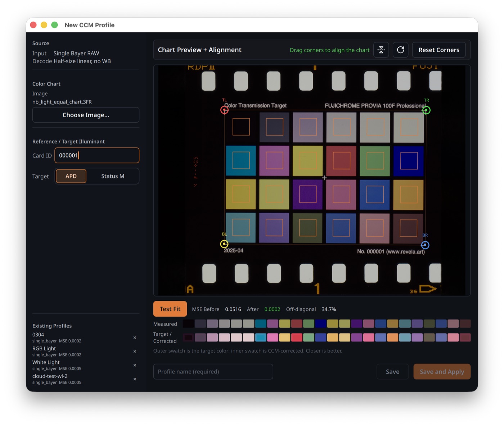Select the cloud-test-wl-2 existing profile
Viewport: 504px width, 426px height.
[x=57, y=379]
